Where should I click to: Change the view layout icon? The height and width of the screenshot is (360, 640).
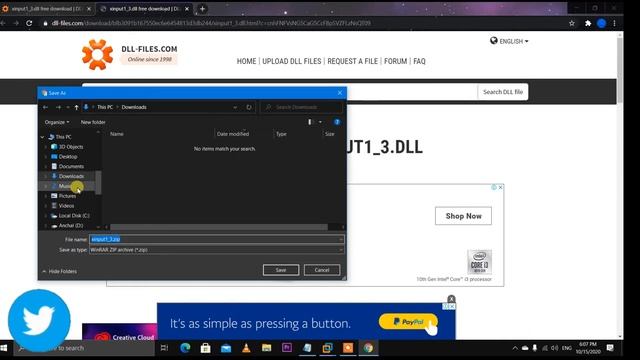click(x=310, y=122)
